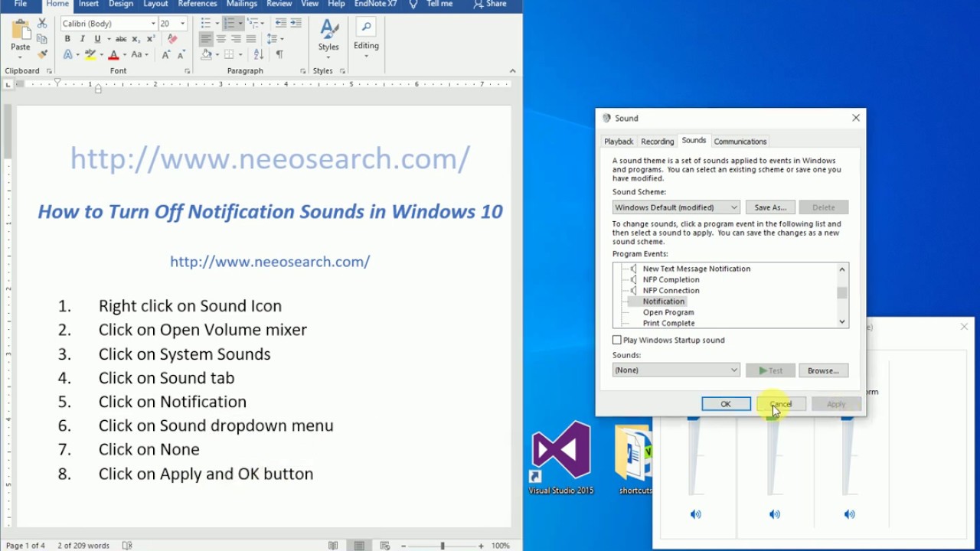Open the font size dropdown

(x=182, y=24)
